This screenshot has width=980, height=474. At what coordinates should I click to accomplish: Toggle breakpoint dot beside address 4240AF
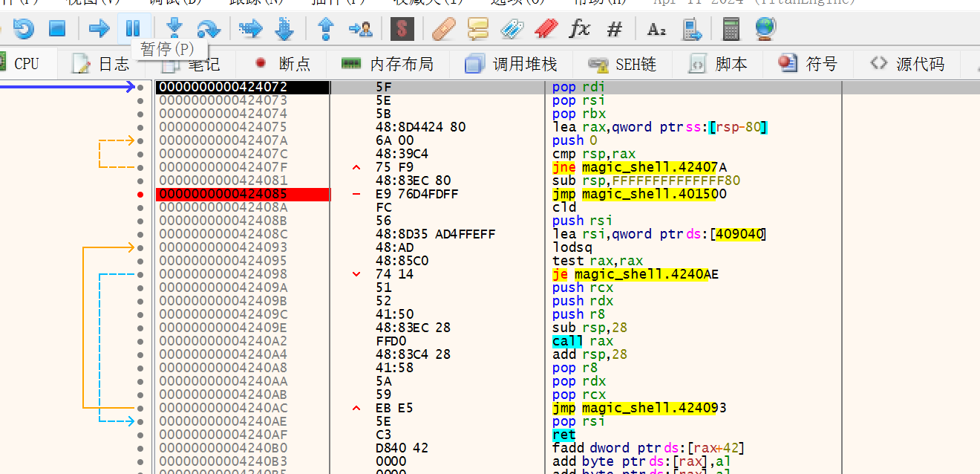coord(140,435)
